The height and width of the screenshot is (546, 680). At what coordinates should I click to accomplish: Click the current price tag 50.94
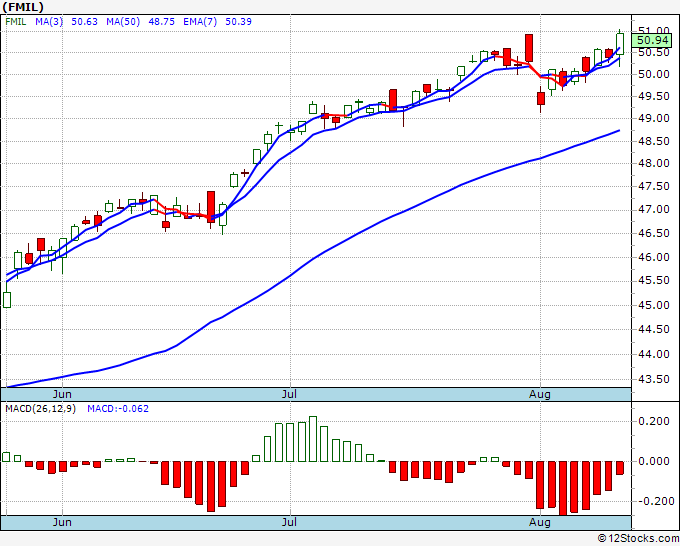[654, 41]
